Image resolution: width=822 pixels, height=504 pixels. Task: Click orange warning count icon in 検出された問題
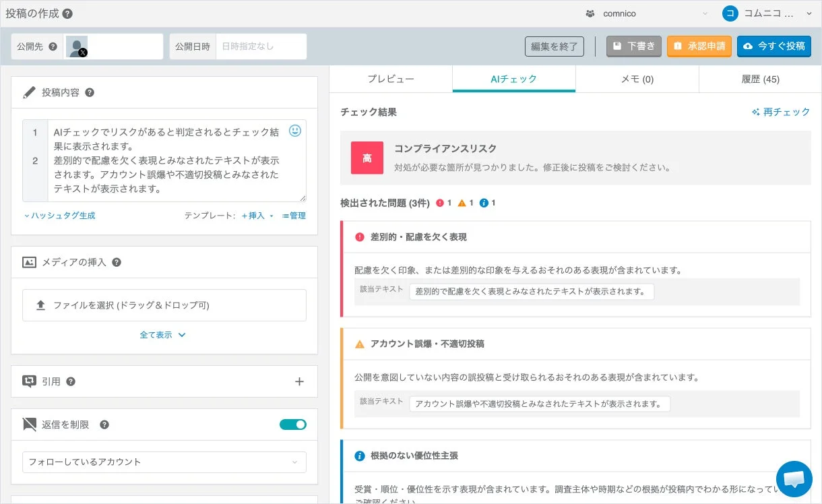(x=462, y=203)
